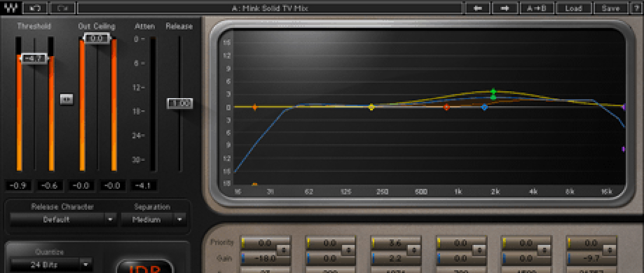
Task: Select the orange band marker on the zero line
Action: [255, 107]
